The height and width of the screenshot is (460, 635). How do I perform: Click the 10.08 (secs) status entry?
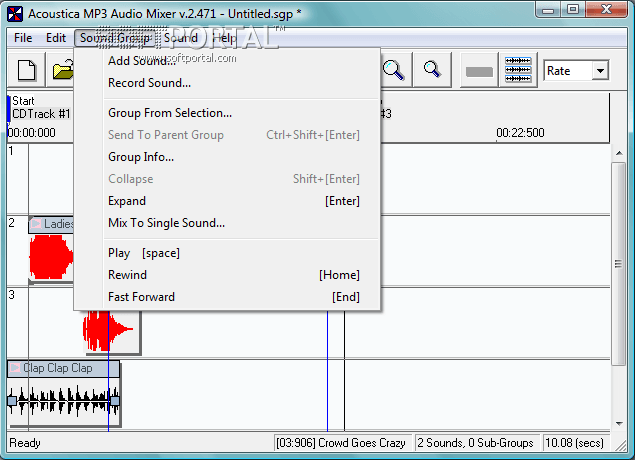click(574, 443)
